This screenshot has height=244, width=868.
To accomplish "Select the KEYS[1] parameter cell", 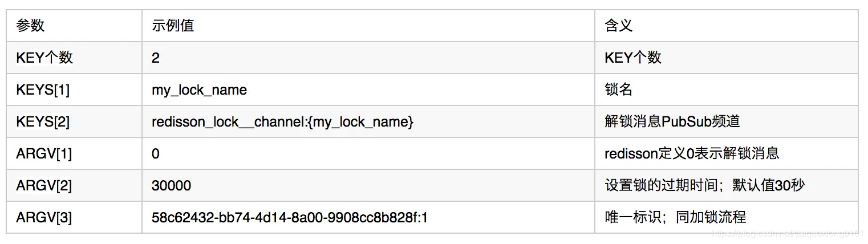I will point(74,90).
